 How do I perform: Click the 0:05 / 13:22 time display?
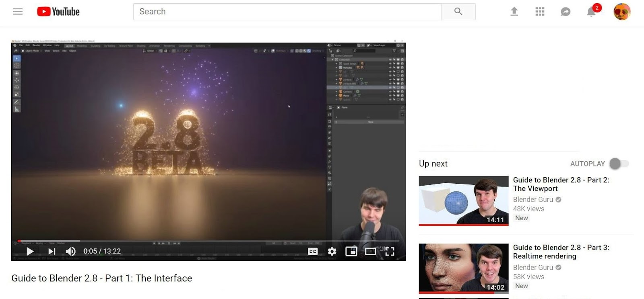click(102, 251)
